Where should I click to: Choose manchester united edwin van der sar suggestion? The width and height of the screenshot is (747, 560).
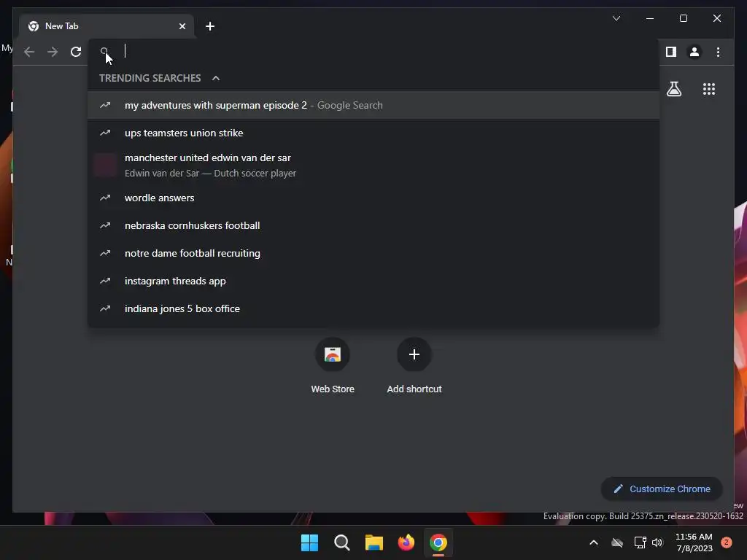373,166
